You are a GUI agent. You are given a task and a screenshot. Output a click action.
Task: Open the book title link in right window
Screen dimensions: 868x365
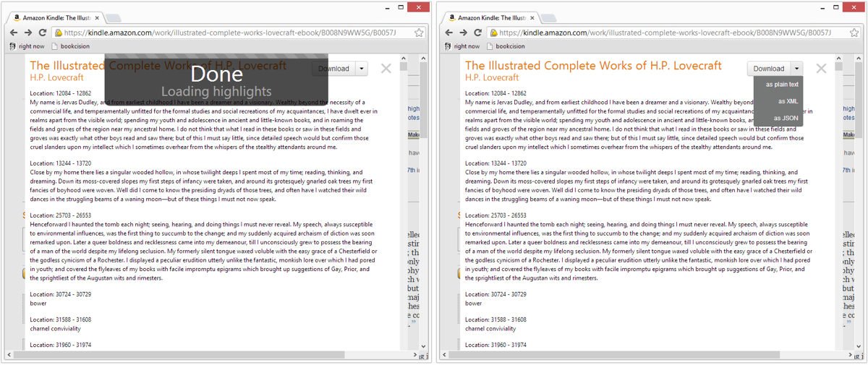(x=593, y=65)
